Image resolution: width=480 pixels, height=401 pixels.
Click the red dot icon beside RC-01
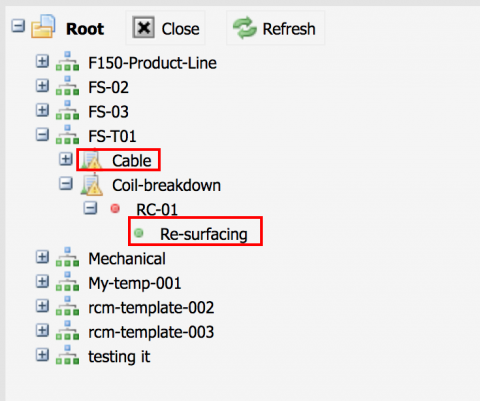point(115,209)
